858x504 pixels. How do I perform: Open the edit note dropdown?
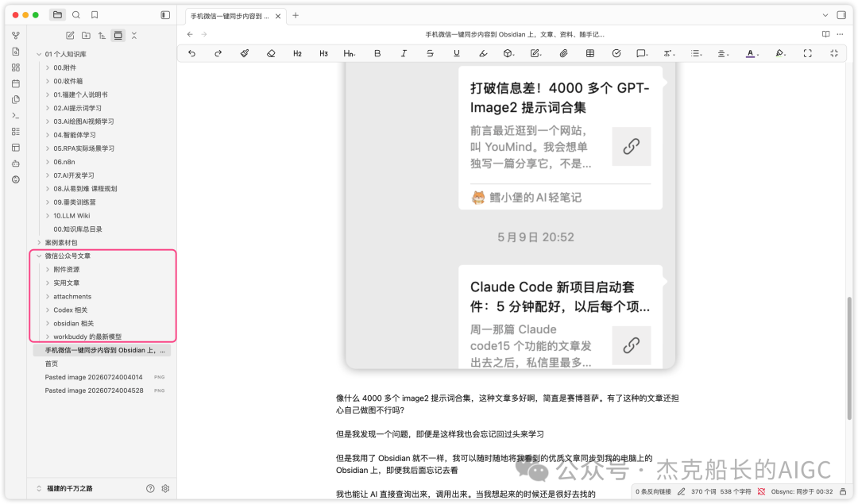tap(535, 53)
